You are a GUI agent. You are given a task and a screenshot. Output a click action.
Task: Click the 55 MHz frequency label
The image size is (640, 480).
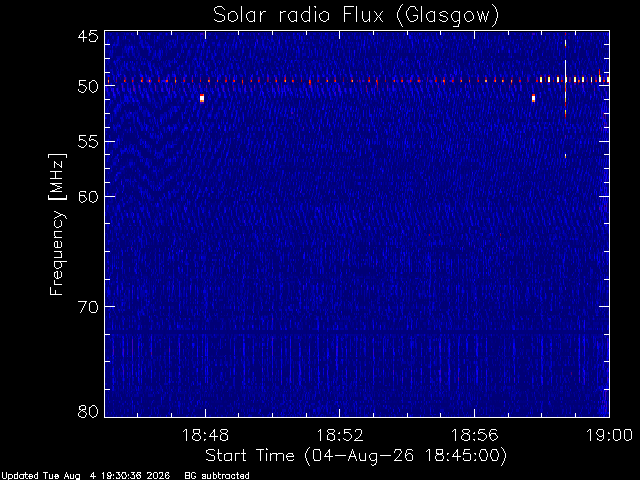point(88,142)
